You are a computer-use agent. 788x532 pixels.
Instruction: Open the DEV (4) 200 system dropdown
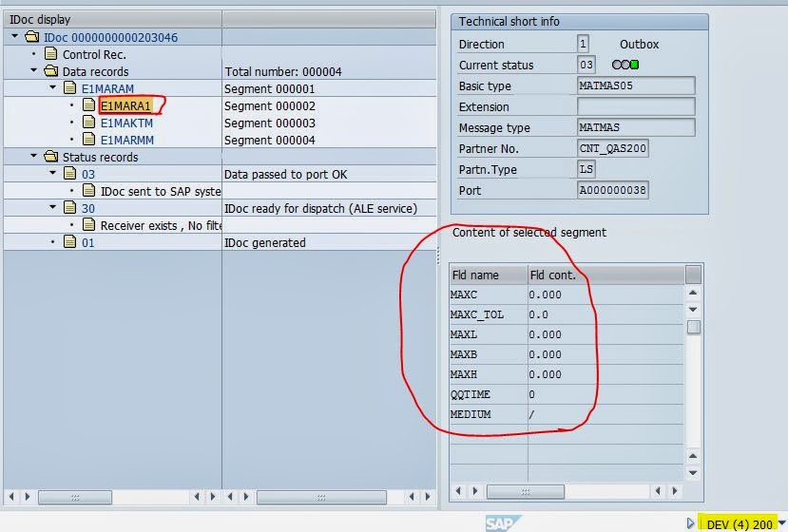point(782,522)
